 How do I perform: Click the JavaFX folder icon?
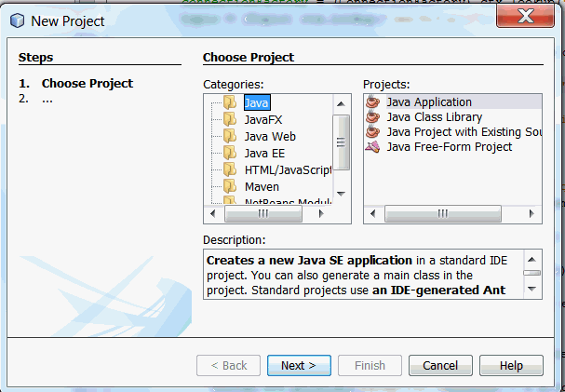point(229,120)
